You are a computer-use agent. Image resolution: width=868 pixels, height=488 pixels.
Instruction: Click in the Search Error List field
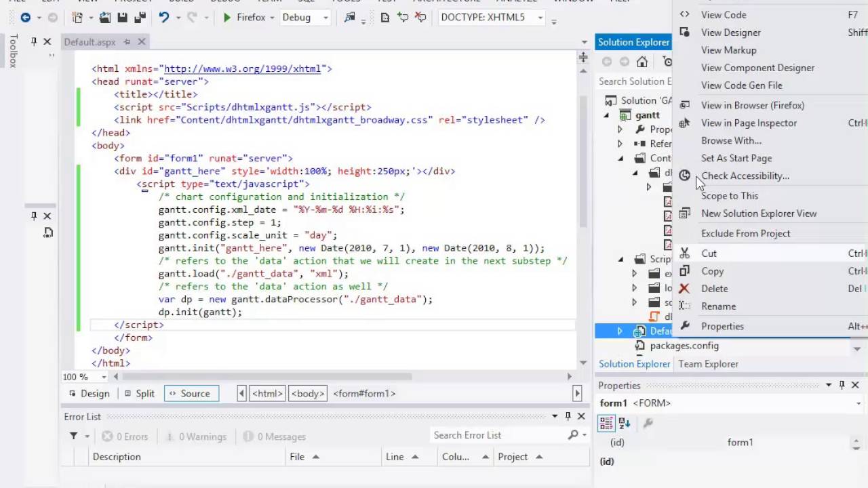(499, 435)
